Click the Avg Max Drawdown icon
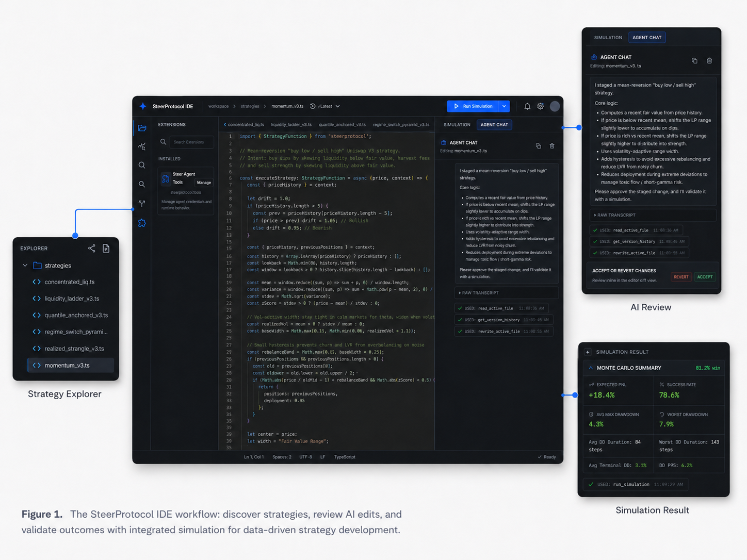The image size is (747, 560). (x=591, y=414)
